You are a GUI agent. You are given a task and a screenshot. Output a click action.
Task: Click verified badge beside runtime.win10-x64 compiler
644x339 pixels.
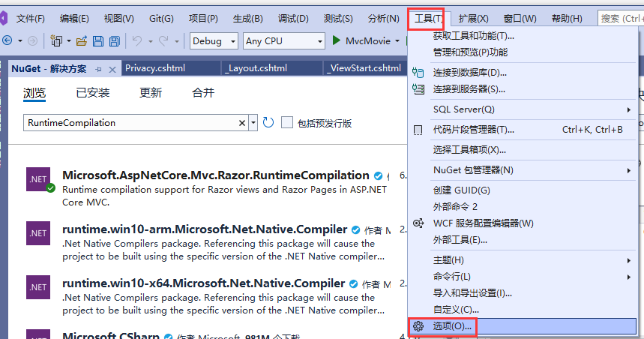(x=353, y=284)
